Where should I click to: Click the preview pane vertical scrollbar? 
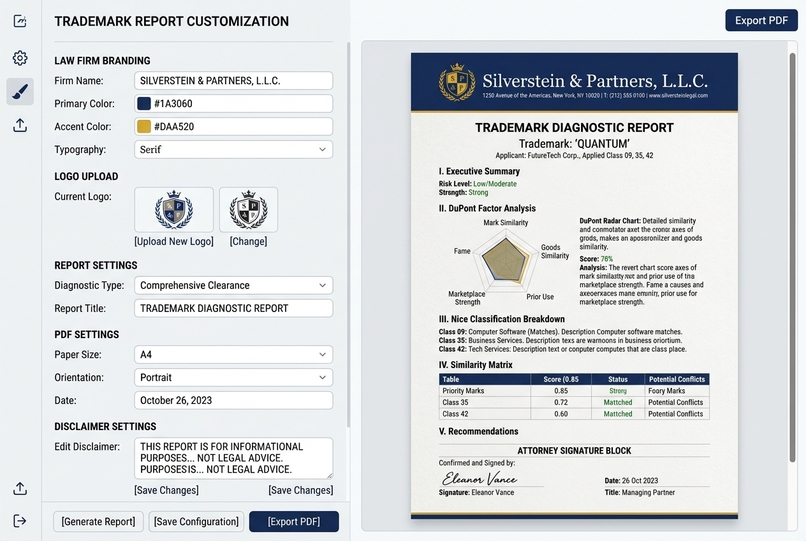tap(793, 257)
